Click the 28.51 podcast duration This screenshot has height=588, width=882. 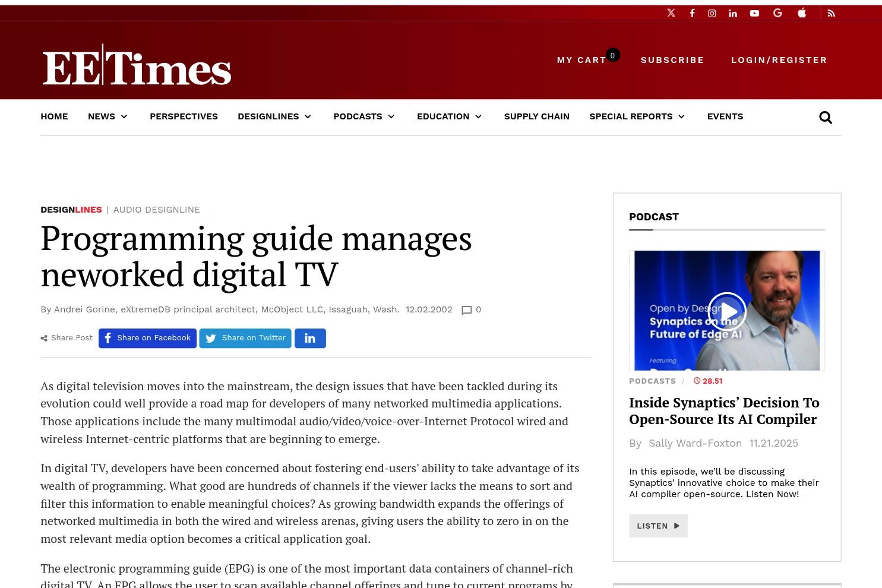(708, 381)
